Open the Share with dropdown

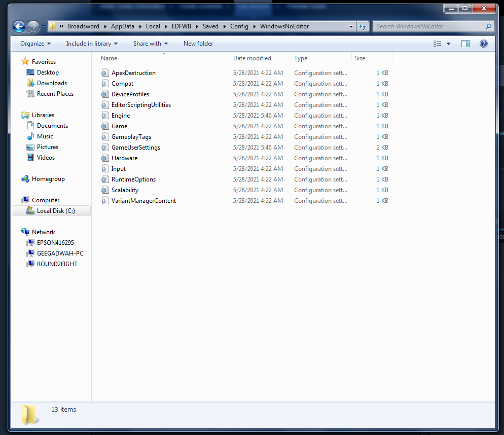(151, 44)
